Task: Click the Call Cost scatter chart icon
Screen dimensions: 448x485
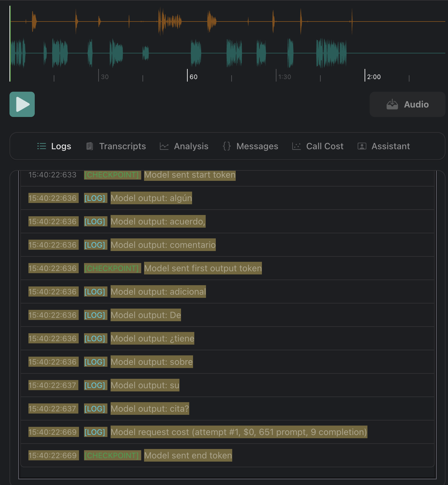Action: 296,146
